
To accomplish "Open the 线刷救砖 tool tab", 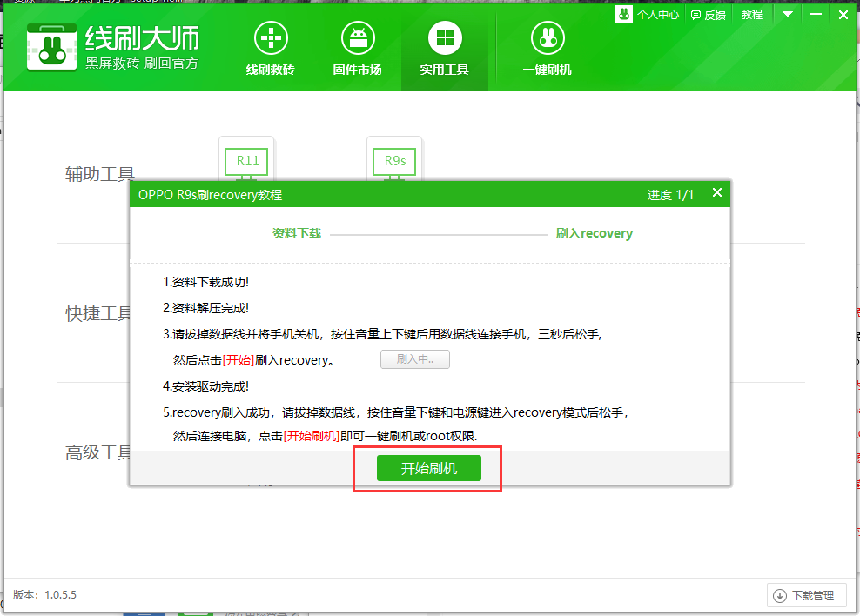I will 271,49.
